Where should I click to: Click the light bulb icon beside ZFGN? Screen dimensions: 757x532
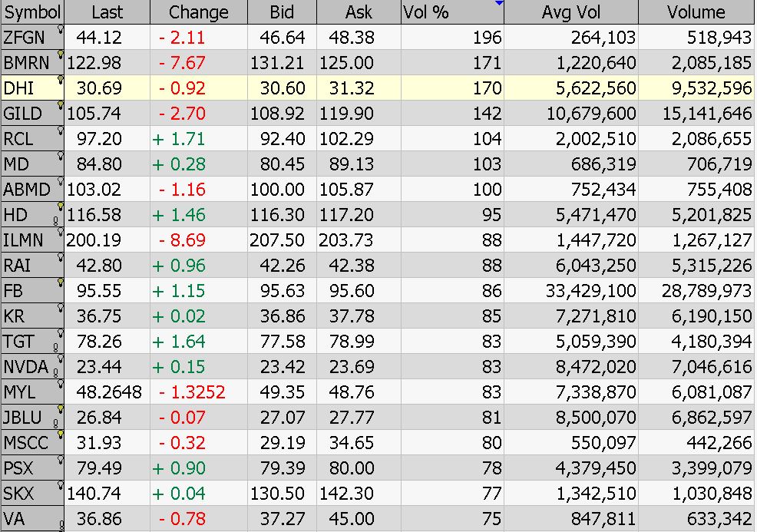click(61, 29)
